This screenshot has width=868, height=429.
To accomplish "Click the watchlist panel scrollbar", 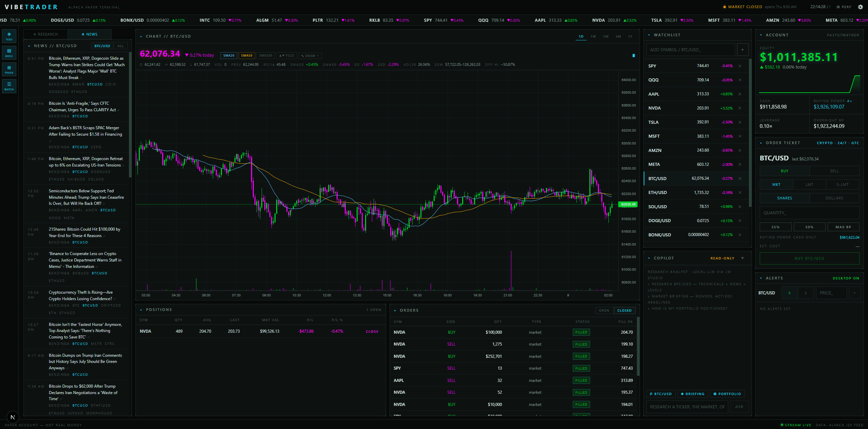I will coord(750,133).
